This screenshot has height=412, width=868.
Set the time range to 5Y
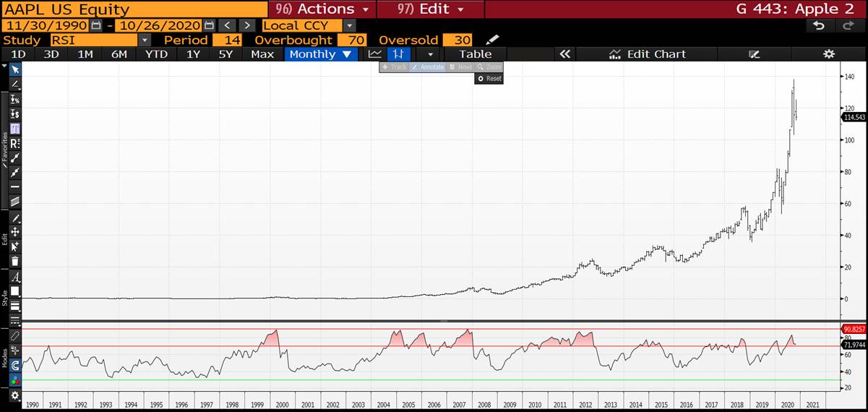coord(225,54)
